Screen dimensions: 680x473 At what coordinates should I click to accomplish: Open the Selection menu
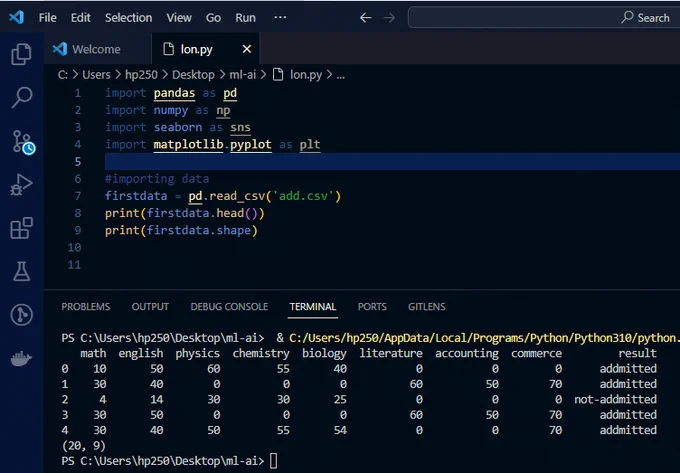pos(128,18)
